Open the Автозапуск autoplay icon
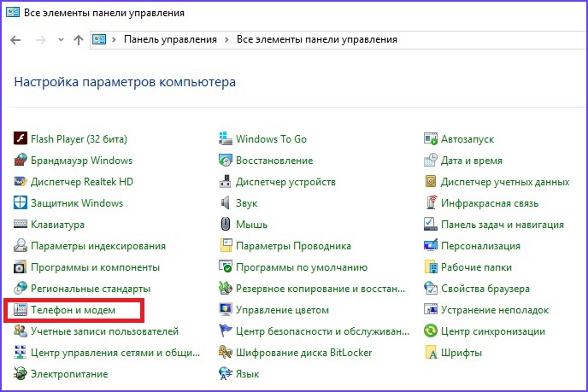 [431, 138]
